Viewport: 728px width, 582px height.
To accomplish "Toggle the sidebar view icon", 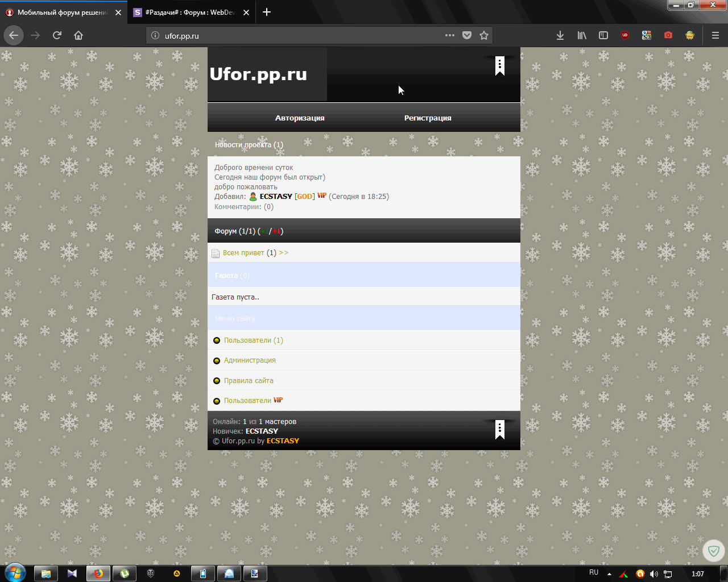I will tap(603, 35).
